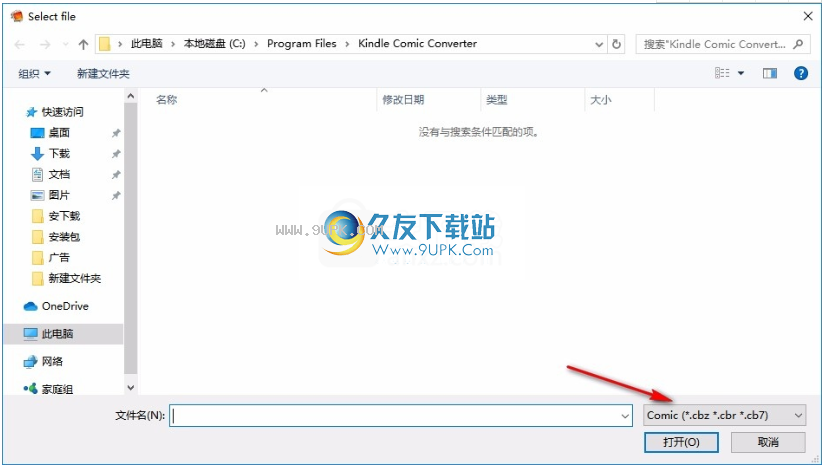The width and height of the screenshot is (825, 466).
Task: Open recent locations dropdown arrow
Action: (65, 45)
